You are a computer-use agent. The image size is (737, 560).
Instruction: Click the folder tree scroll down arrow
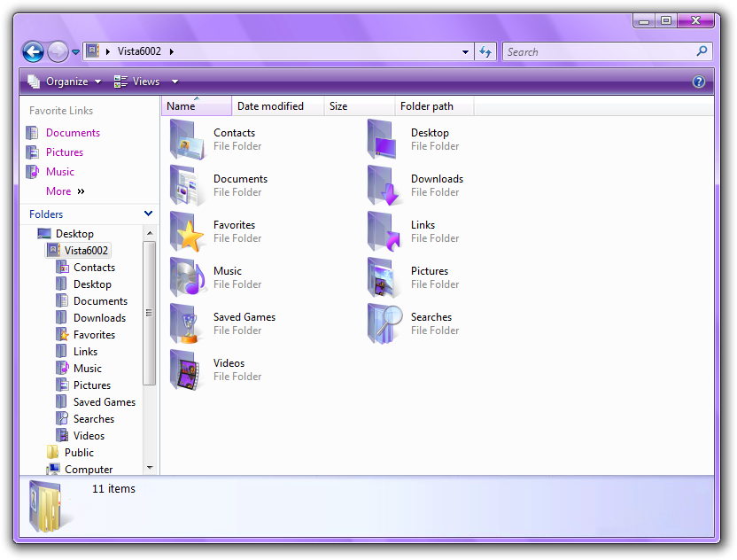pyautogui.click(x=150, y=467)
